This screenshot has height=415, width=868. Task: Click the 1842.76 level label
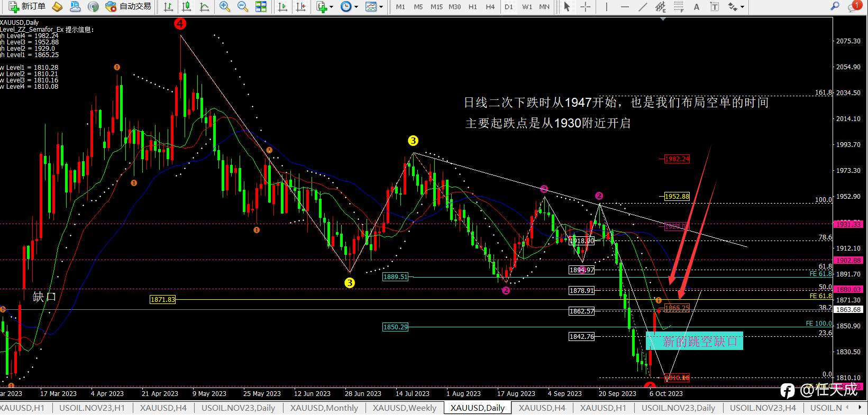[x=581, y=336]
